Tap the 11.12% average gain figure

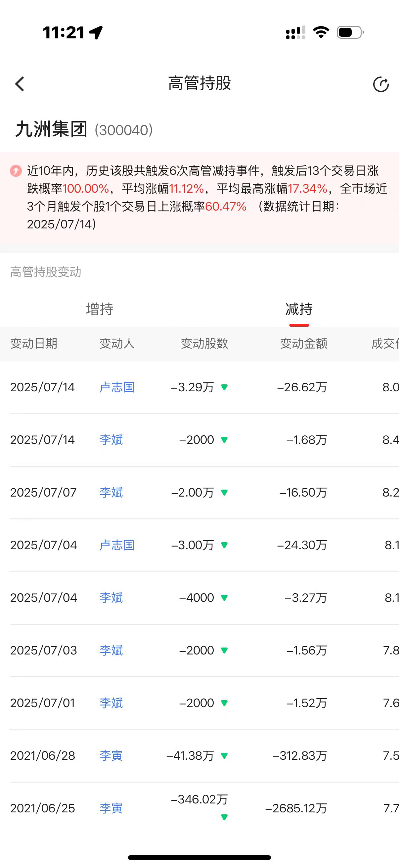(x=187, y=189)
